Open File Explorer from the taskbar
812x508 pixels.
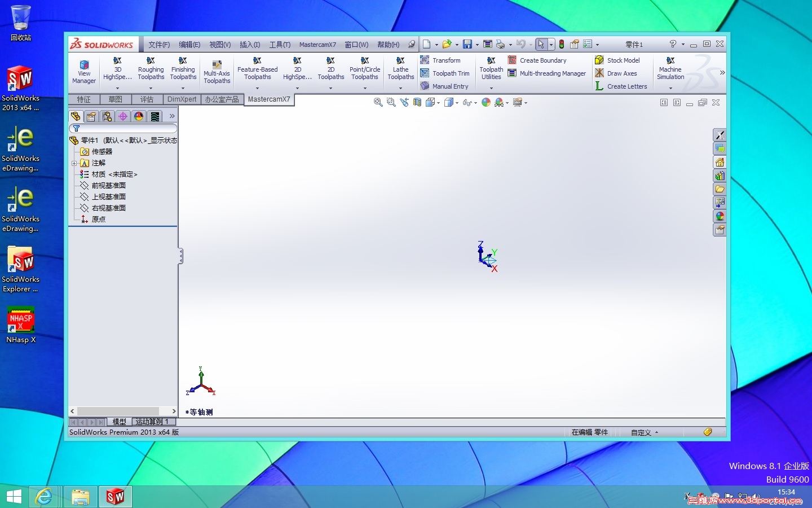(81, 497)
